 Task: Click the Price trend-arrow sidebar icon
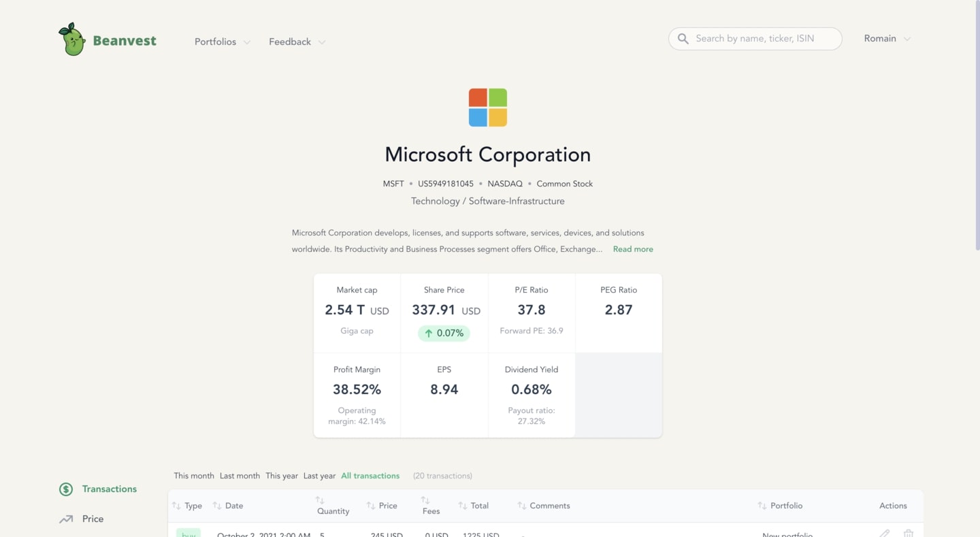[66, 519]
